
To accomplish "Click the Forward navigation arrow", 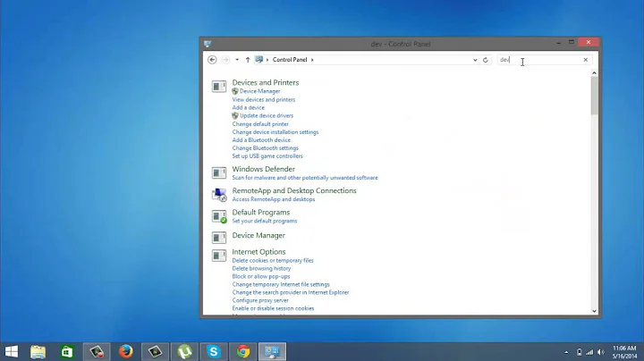I will (225, 60).
